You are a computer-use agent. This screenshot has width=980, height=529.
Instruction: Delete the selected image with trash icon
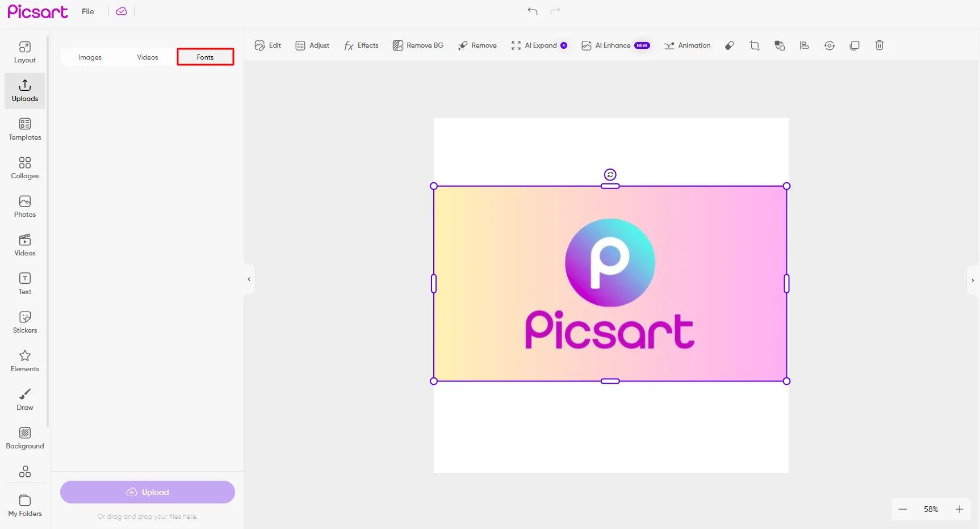click(x=880, y=45)
